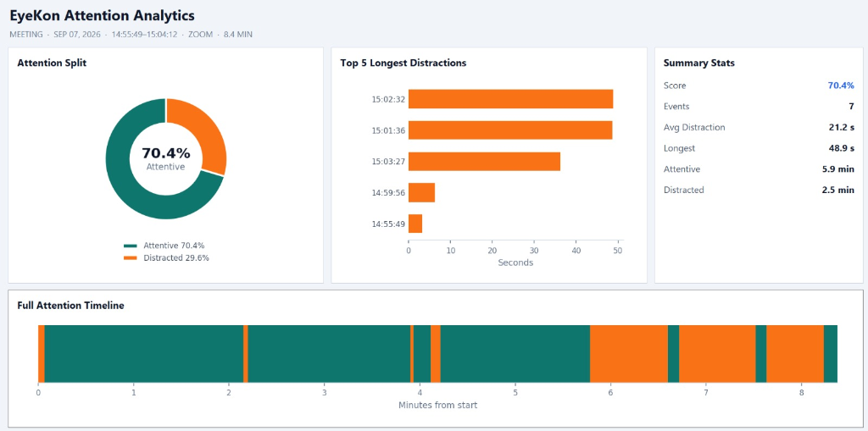Viewport: 868px width, 431px height.
Task: Click the Top 5 Longest Distractions heading
Action: (x=403, y=63)
